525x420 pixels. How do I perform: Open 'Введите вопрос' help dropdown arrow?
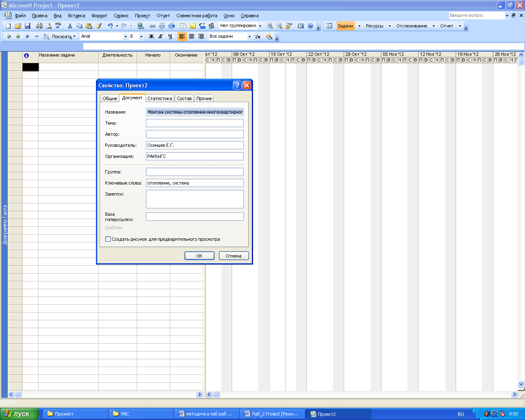pos(507,16)
